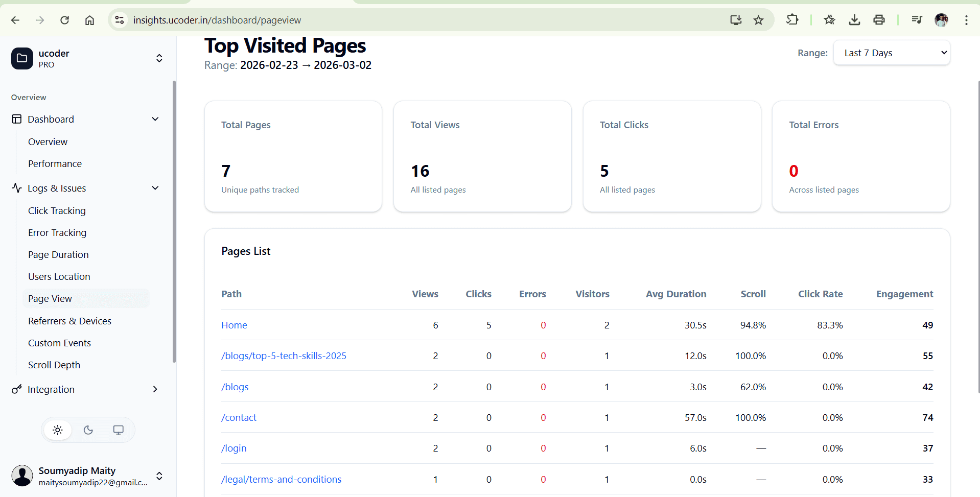Viewport: 980px width, 497px height.
Task: Click the home icon in browser toolbar
Action: (x=89, y=20)
